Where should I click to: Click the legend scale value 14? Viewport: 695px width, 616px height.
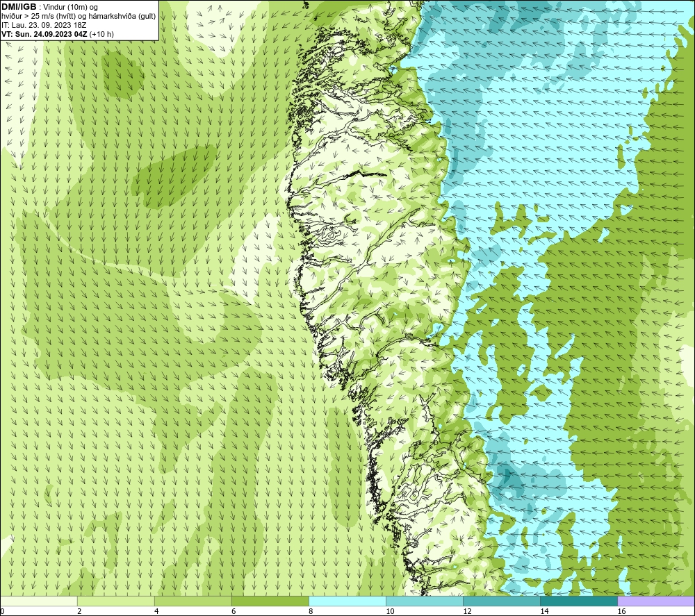tap(544, 612)
